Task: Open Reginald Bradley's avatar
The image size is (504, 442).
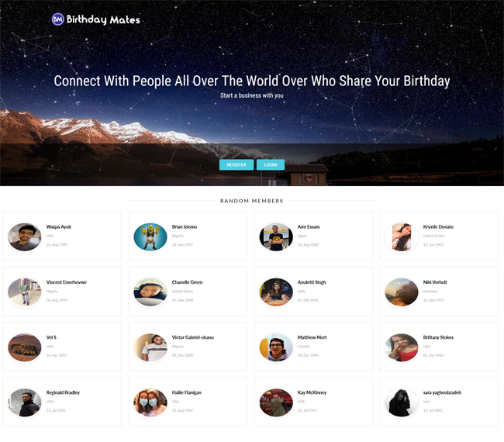Action: 25,402
